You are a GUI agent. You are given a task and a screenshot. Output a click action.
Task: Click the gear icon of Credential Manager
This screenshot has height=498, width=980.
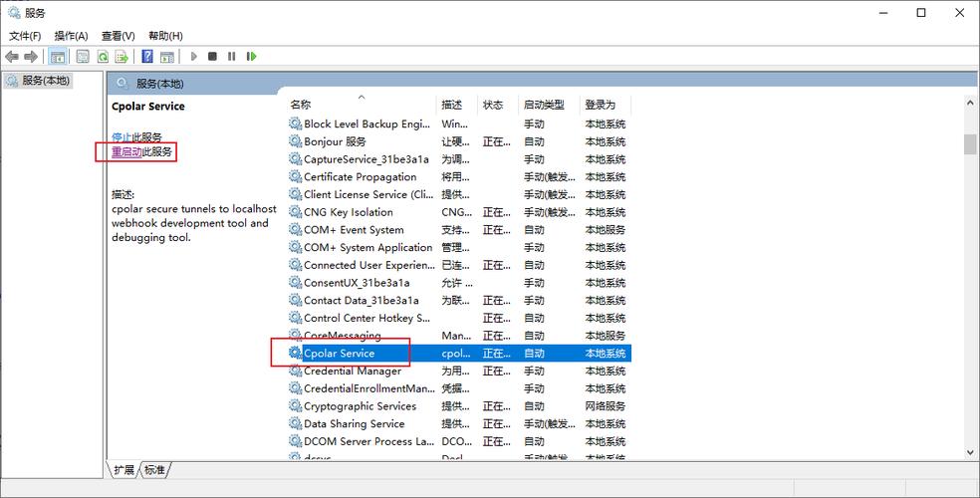(295, 371)
